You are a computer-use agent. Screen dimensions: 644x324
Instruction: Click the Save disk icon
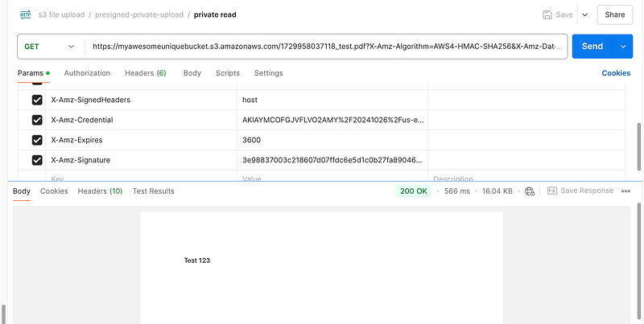click(x=547, y=14)
